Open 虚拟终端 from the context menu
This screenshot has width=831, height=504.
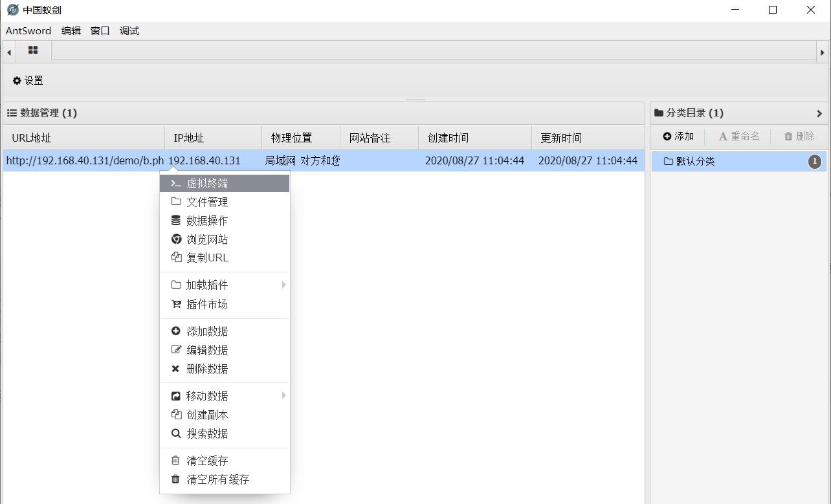click(x=225, y=184)
